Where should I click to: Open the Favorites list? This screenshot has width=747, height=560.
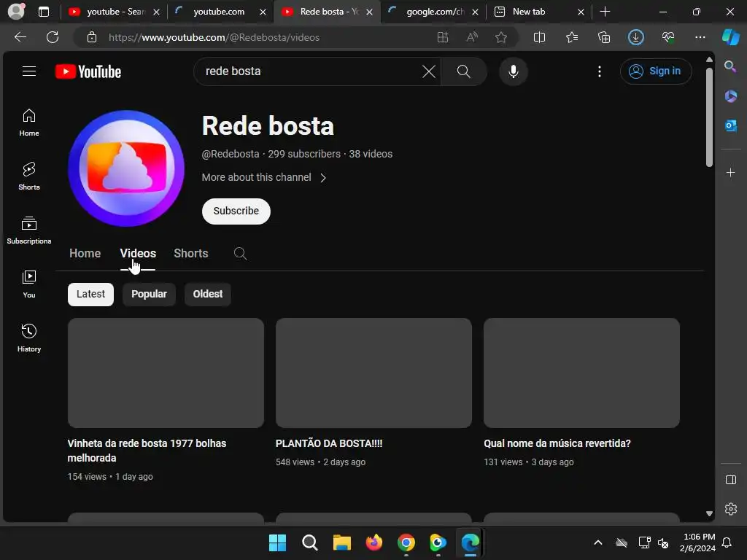[572, 37]
